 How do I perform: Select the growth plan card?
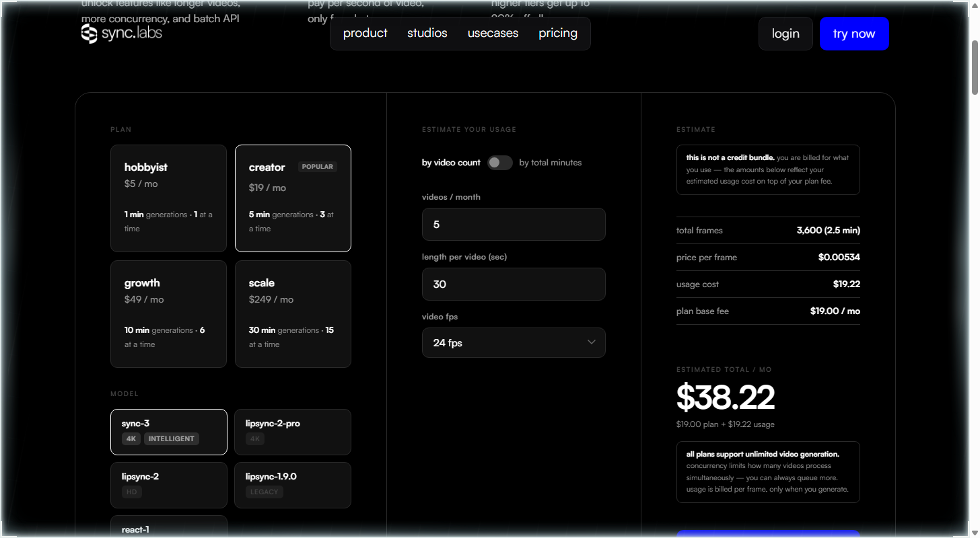click(x=168, y=314)
